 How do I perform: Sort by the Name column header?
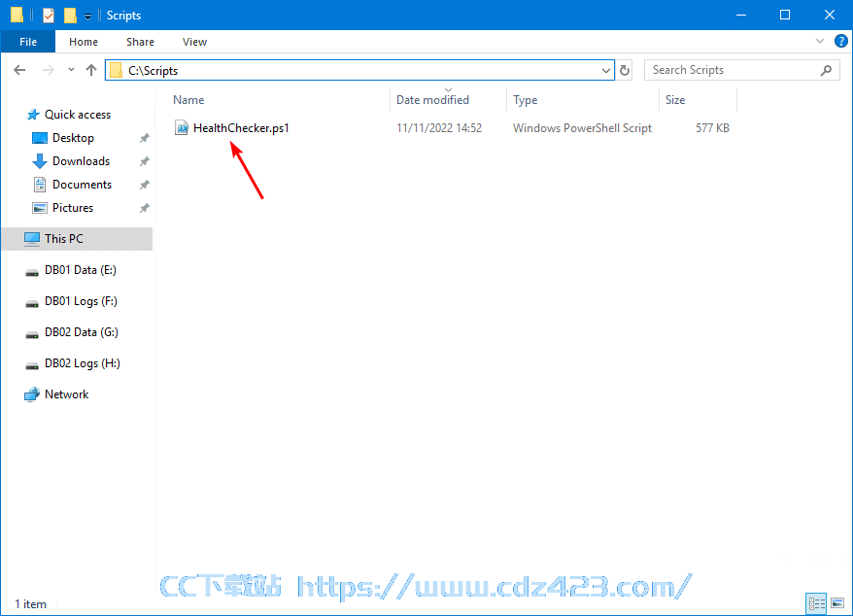click(x=188, y=100)
